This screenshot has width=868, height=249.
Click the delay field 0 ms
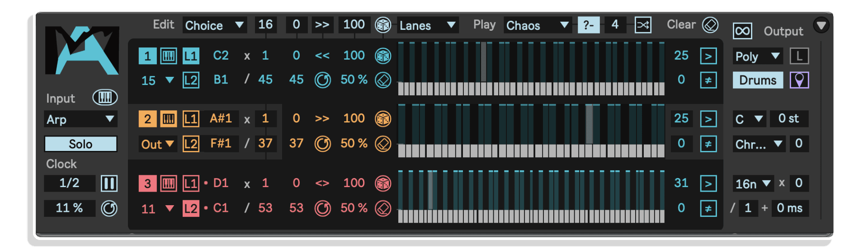coord(790,208)
